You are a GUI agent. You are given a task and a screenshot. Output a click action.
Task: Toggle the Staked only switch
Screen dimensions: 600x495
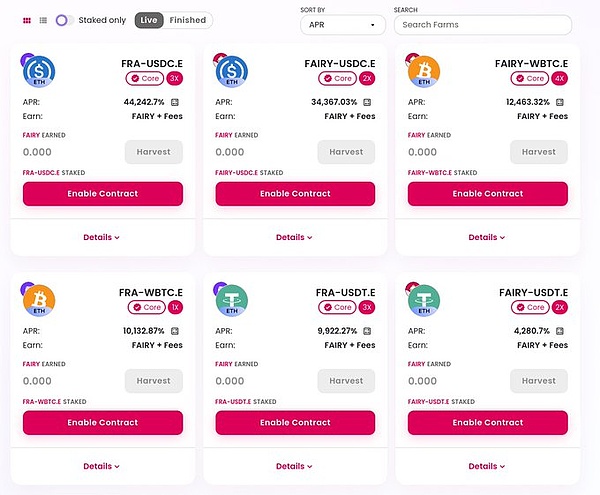[x=65, y=20]
